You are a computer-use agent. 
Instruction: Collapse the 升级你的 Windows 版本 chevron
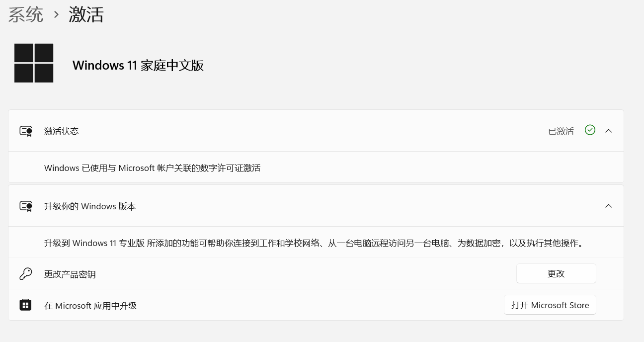tap(608, 206)
